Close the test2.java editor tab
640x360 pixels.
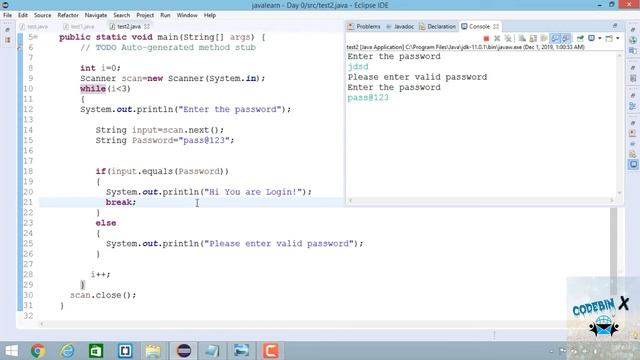(x=147, y=26)
